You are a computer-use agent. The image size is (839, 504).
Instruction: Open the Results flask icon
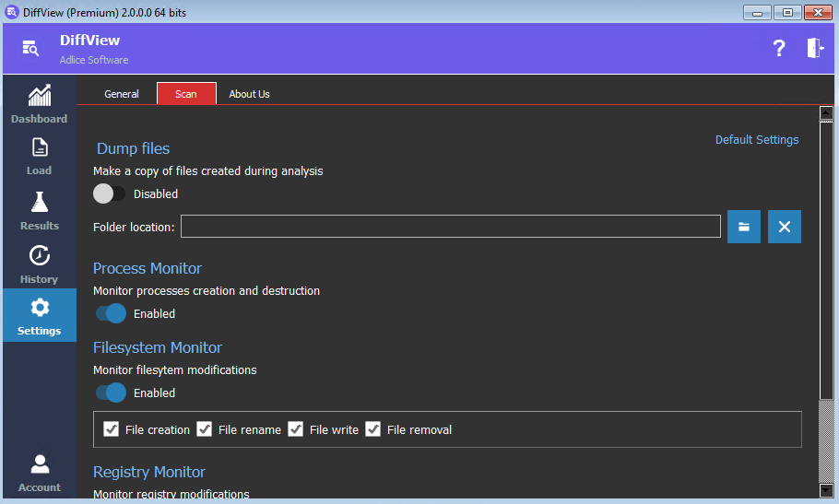tap(39, 202)
